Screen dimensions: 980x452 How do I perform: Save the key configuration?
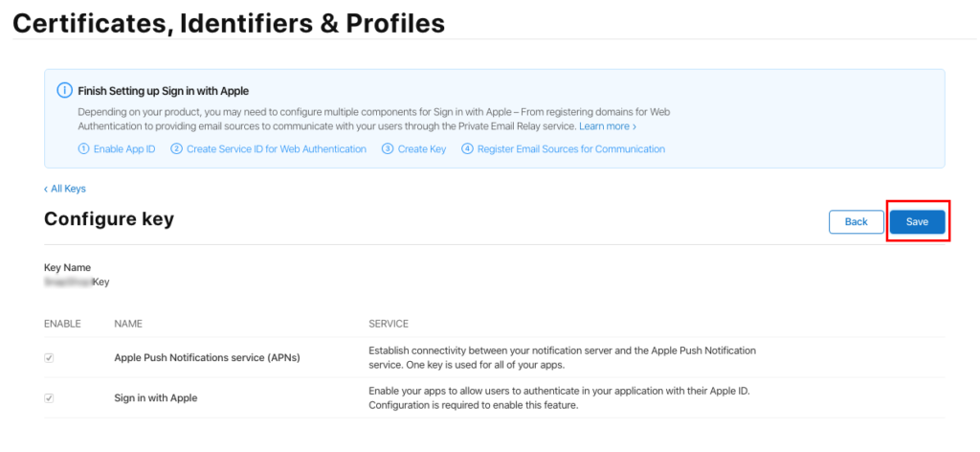tap(918, 222)
